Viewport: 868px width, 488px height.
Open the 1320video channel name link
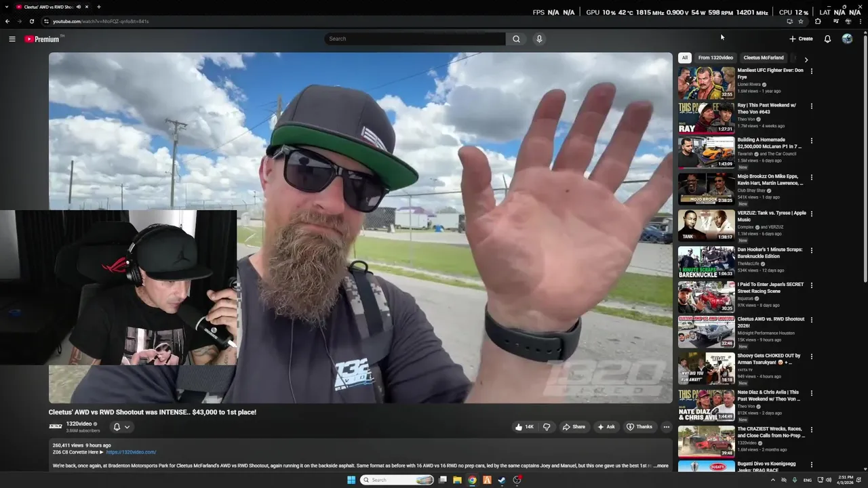point(79,424)
